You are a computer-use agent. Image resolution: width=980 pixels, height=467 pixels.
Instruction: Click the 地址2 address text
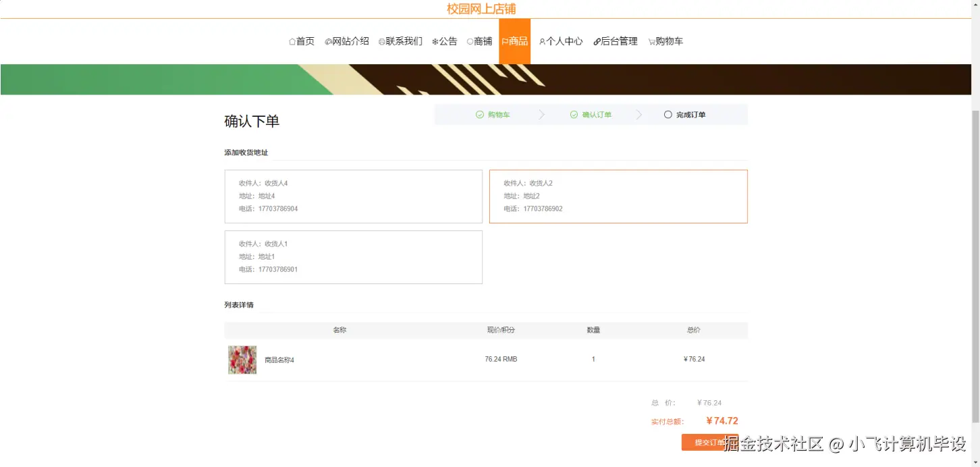coord(531,196)
